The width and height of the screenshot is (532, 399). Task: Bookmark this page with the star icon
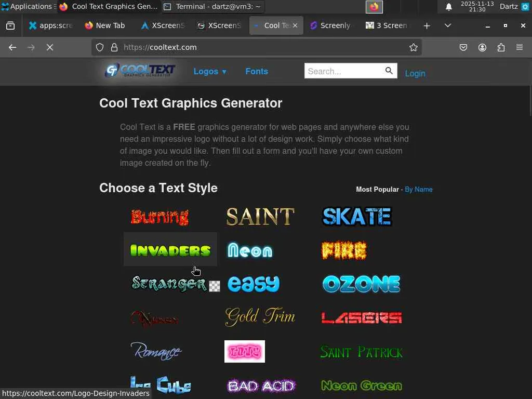[x=413, y=47]
